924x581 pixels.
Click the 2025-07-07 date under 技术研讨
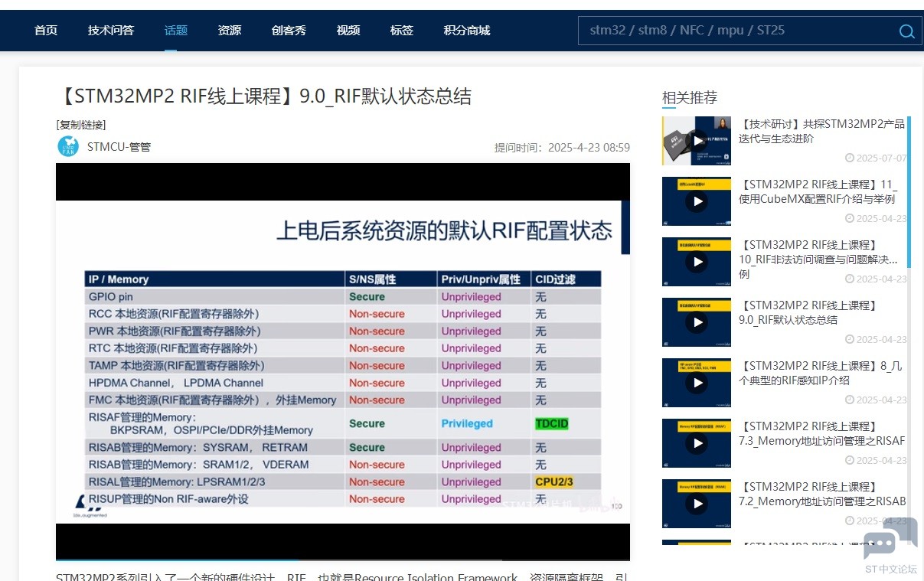pos(876,158)
